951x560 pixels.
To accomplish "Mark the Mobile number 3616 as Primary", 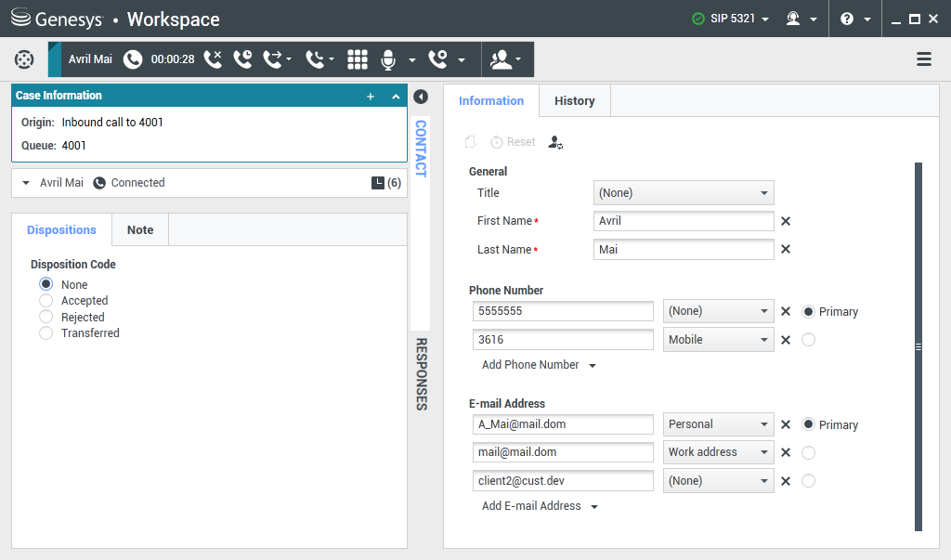I will [809, 339].
